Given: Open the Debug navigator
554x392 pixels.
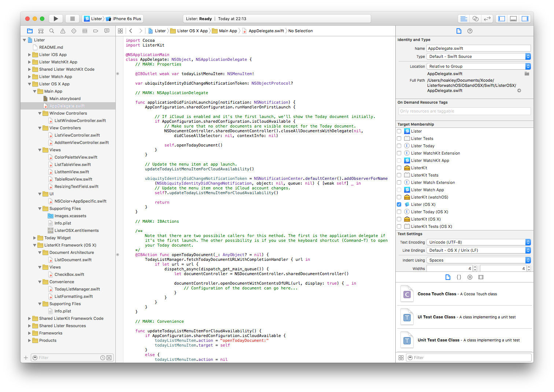Looking at the screenshot, I should (85, 31).
